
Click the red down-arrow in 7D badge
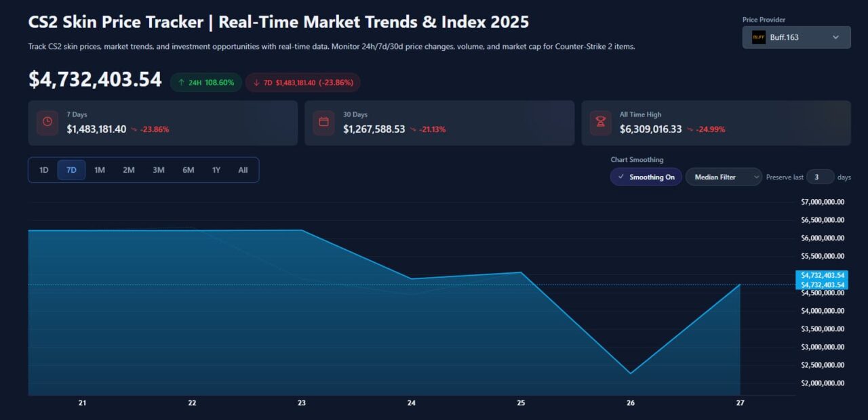point(256,83)
